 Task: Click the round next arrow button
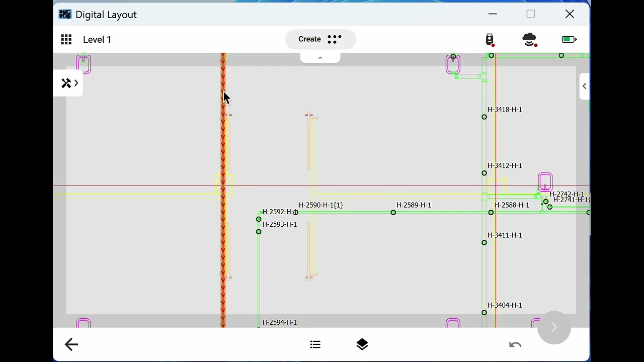[554, 327]
